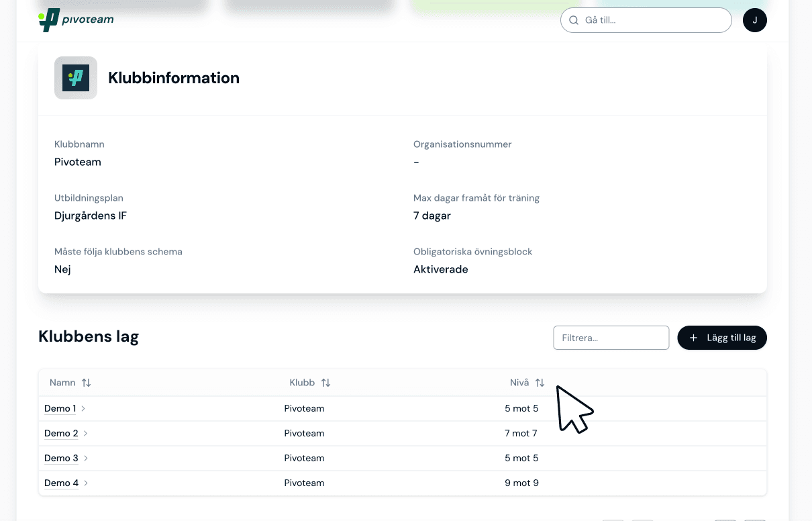
Task: Open the Demo 1 team link
Action: [60, 408]
